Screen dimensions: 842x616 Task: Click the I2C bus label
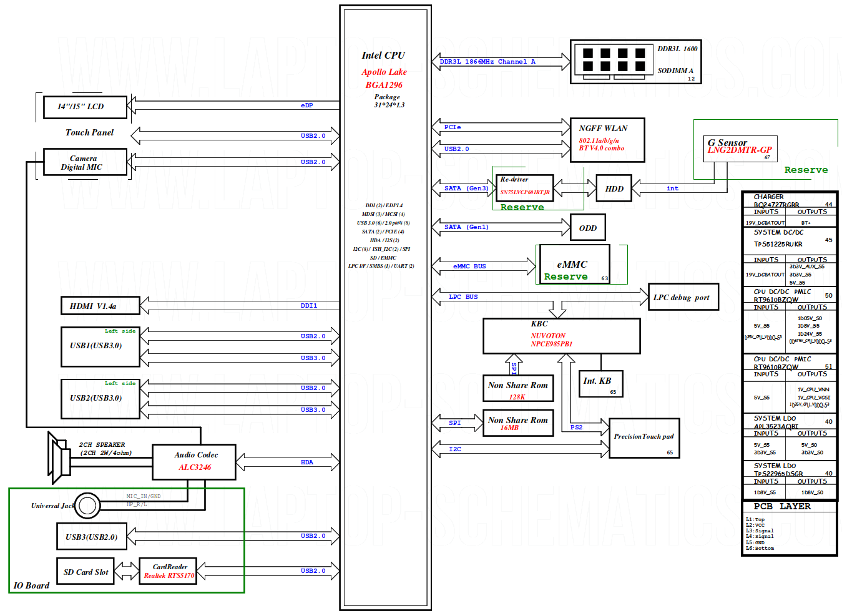click(x=455, y=449)
